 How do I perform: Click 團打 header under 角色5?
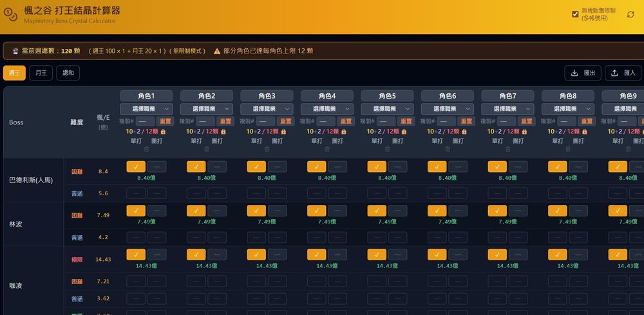click(397, 141)
